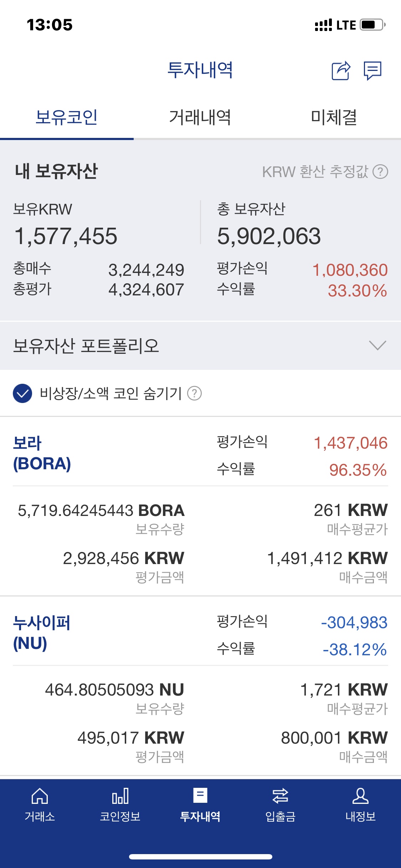Screen dimensions: 401x868
Task: Tap BORA holdings quantity row
Action: coord(101,511)
